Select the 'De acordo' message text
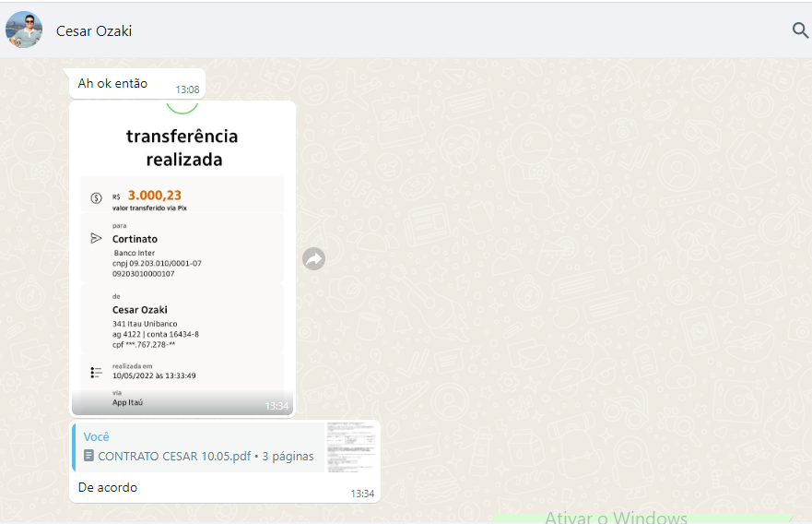Image resolution: width=812 pixels, height=524 pixels. tap(108, 487)
